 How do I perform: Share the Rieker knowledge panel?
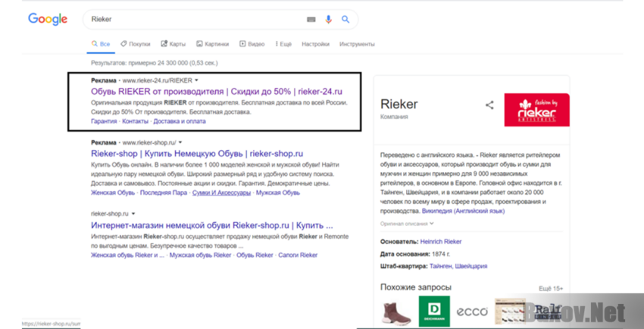[489, 105]
